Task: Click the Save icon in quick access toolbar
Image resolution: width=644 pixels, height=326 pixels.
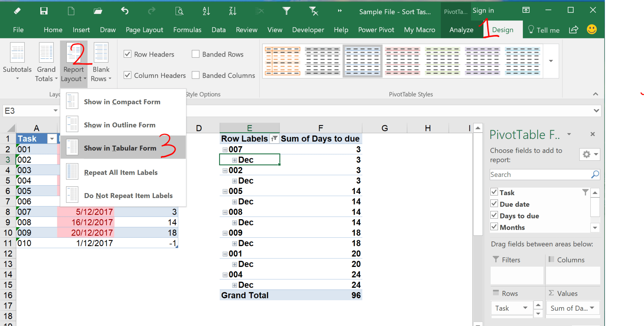Action: 44,11
